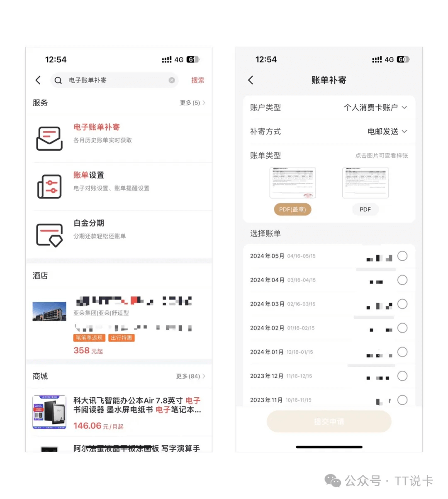
Task: Open the 电子账单补寄 envelope icon
Action: [x=49, y=138]
